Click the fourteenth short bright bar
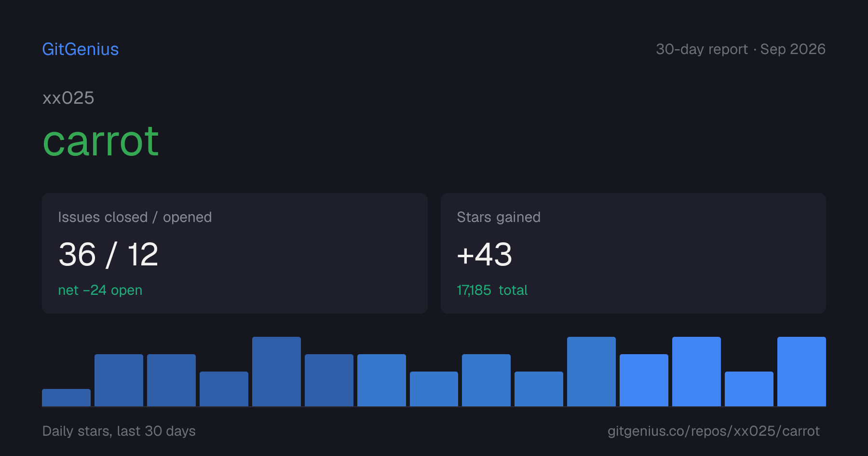This screenshot has height=456, width=868. [749, 389]
